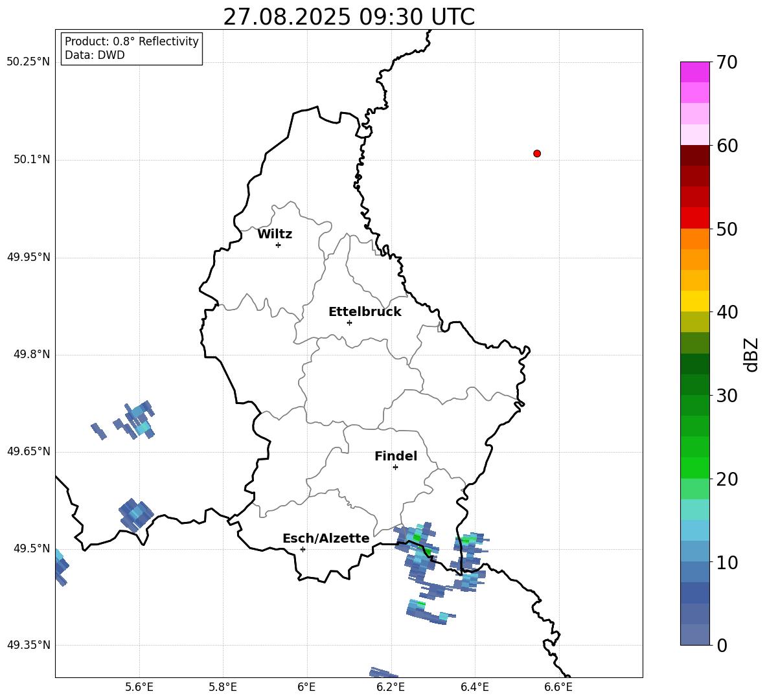The width and height of the screenshot is (767, 700).
Task: Click the red radar site dot
Action: click(x=536, y=153)
